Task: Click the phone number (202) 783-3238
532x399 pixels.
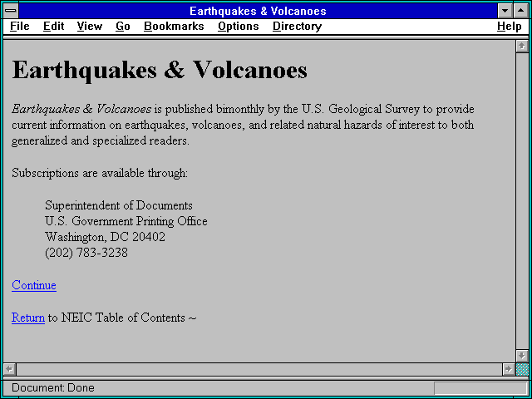Action: pos(86,253)
